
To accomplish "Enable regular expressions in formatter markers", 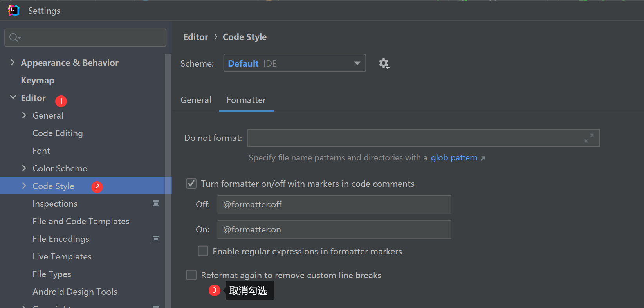I will point(203,251).
